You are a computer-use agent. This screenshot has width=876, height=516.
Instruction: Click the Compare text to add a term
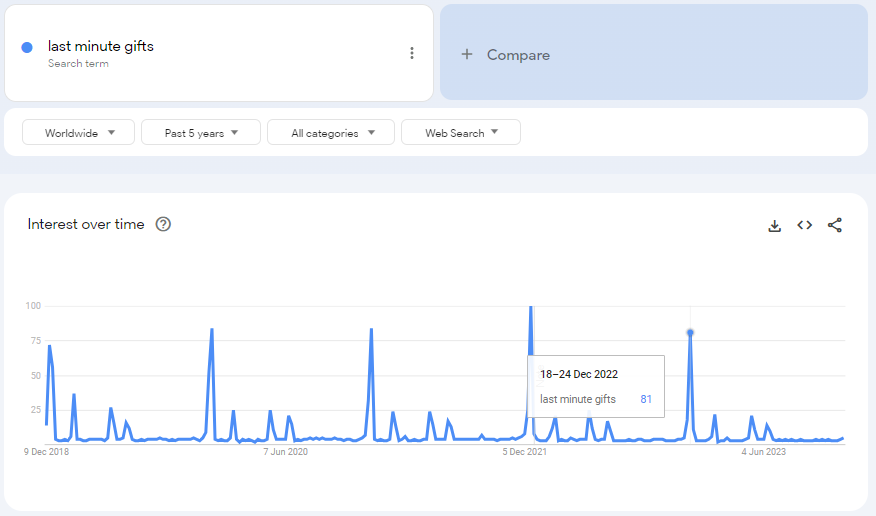pyautogui.click(x=518, y=55)
